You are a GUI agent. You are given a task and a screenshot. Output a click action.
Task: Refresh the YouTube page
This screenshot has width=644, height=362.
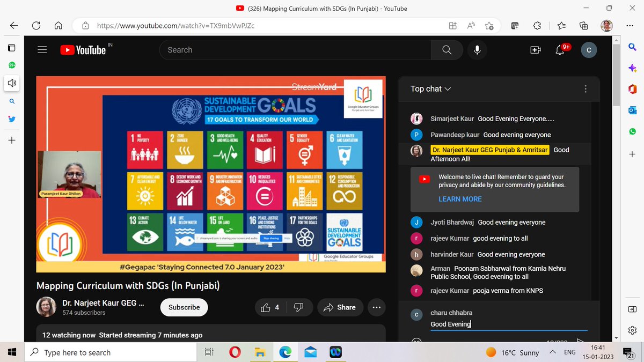point(36,26)
